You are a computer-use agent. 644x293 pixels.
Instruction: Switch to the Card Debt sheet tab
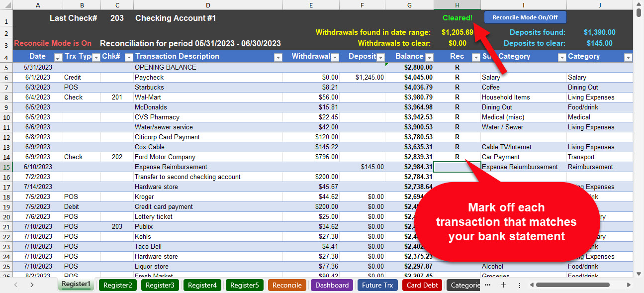pyautogui.click(x=422, y=285)
